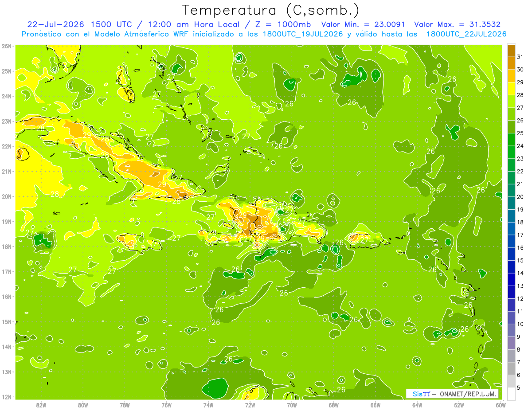
Task: Click the legend label '5'
Action: (519, 388)
